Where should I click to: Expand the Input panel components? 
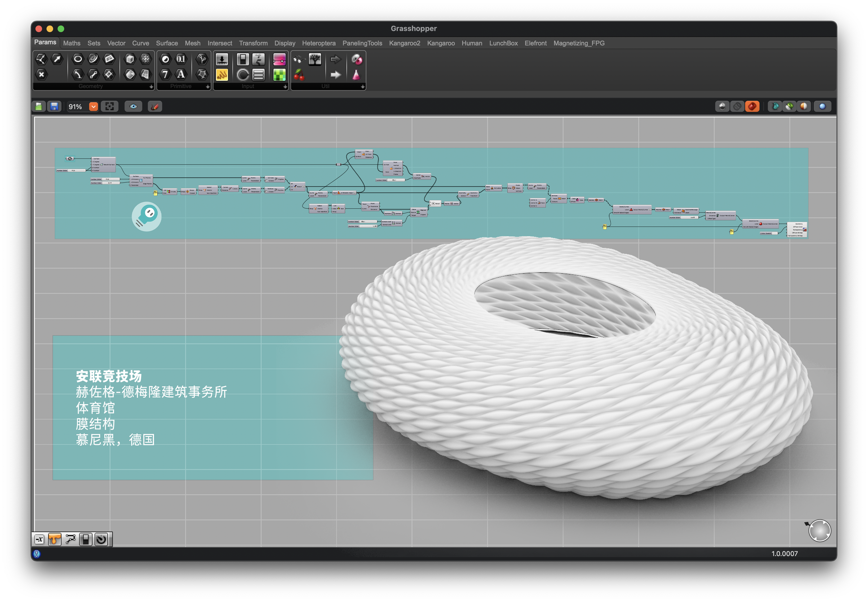pyautogui.click(x=285, y=87)
